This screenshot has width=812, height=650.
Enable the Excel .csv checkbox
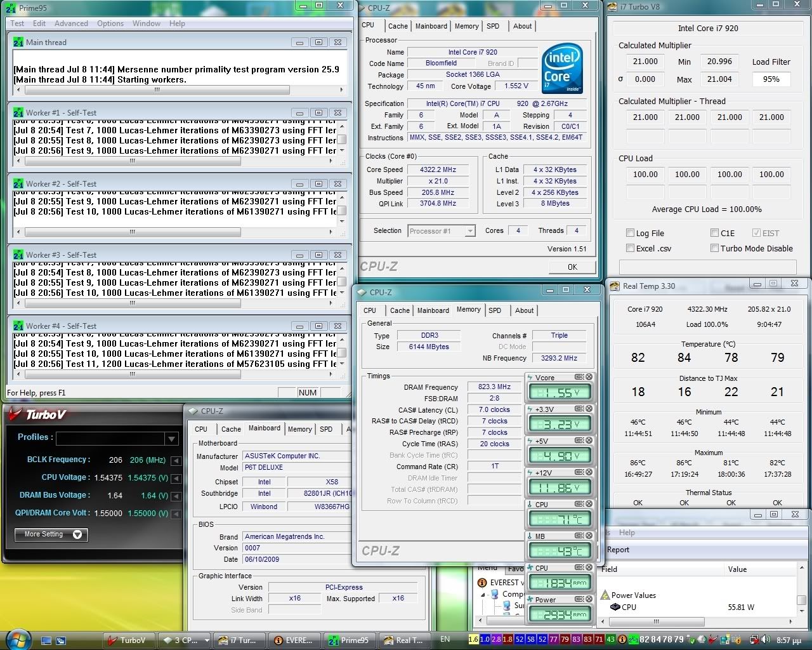click(x=630, y=248)
